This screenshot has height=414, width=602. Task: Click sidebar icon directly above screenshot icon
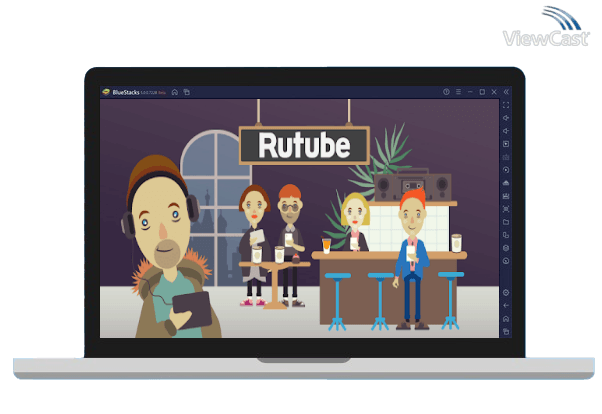pos(506,196)
